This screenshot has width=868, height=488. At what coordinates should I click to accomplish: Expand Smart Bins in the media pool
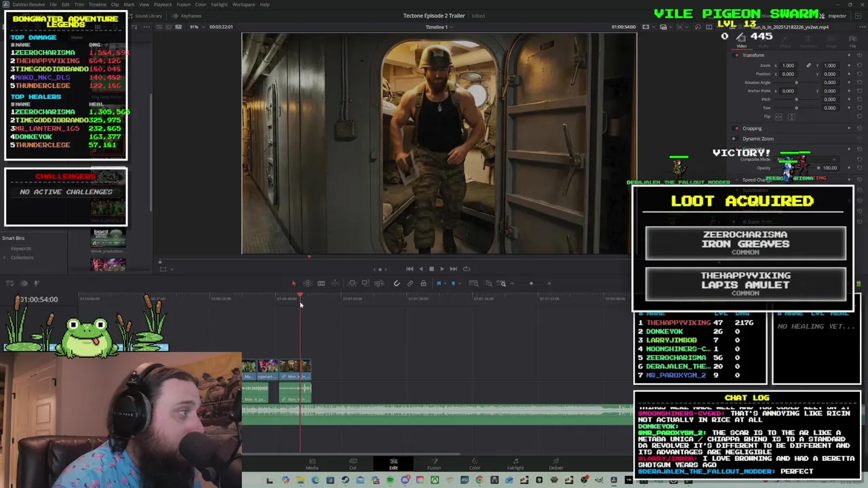[x=13, y=238]
